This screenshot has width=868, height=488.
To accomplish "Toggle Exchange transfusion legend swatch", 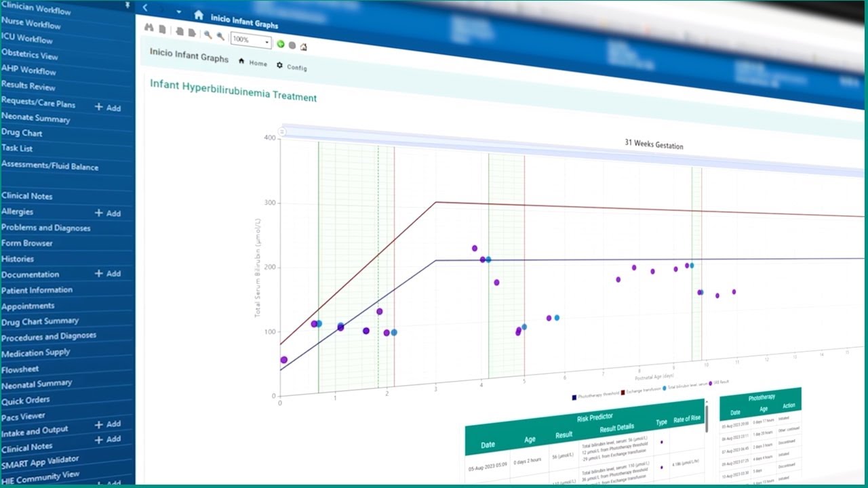I will [x=622, y=392].
